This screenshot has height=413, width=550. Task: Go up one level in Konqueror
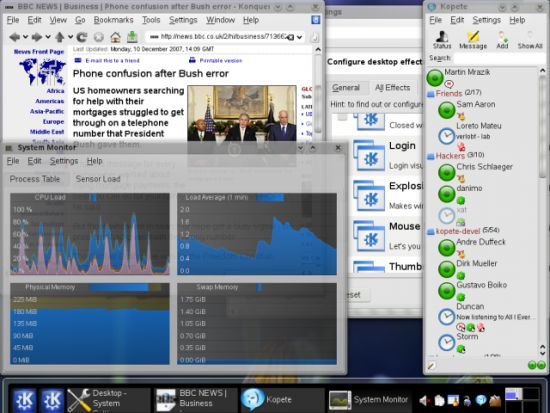[x=60, y=37]
